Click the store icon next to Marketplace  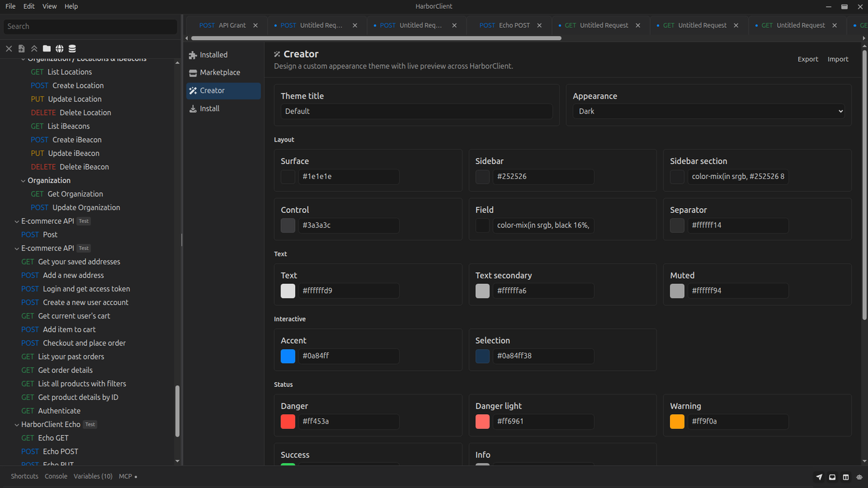193,73
